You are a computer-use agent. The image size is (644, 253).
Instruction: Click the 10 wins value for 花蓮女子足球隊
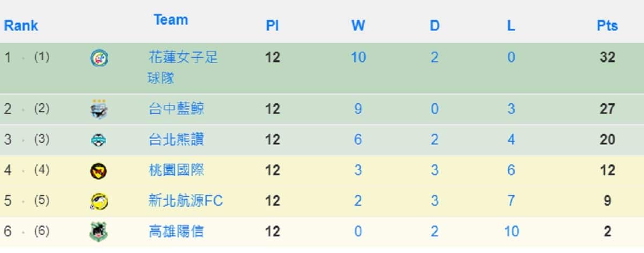(x=358, y=57)
